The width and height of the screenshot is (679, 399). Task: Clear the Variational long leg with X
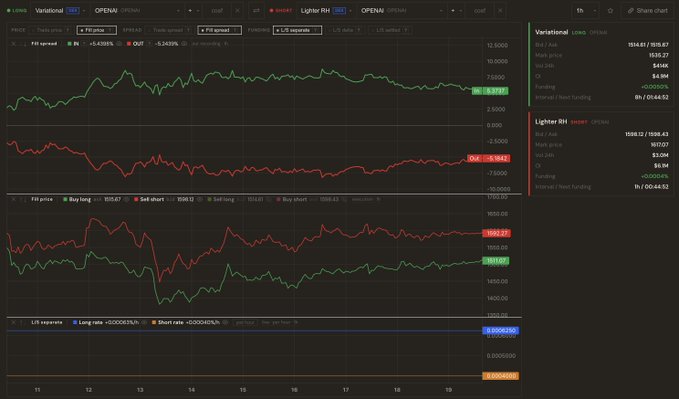[237, 10]
